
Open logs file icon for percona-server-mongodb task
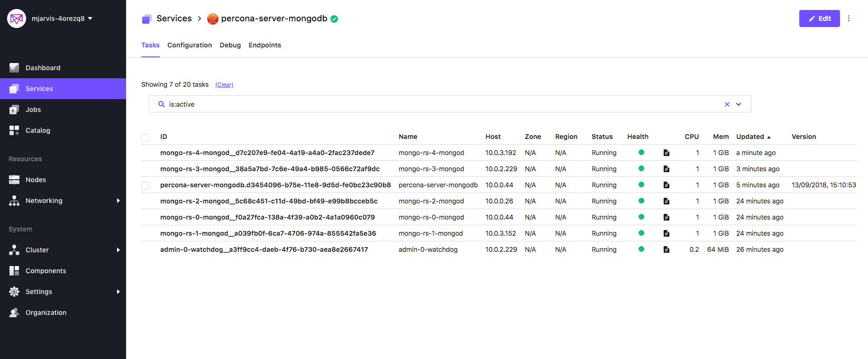(666, 185)
